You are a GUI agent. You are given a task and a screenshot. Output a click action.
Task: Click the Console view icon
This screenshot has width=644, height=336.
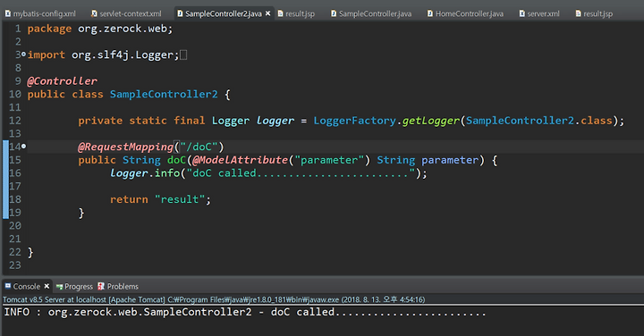(x=8, y=286)
